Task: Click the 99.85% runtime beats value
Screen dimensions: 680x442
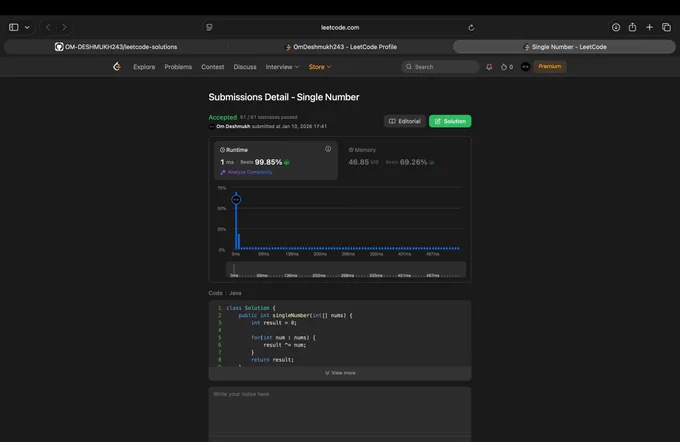Action: [268, 162]
